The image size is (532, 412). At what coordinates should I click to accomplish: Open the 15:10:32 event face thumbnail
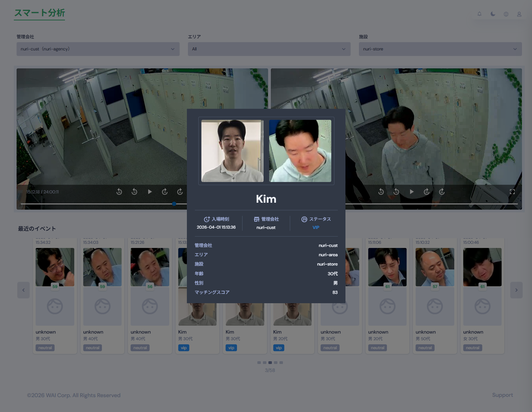click(x=435, y=267)
